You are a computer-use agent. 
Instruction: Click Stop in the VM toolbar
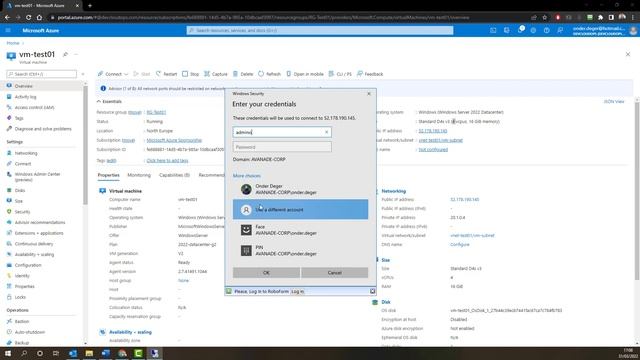coord(190,74)
